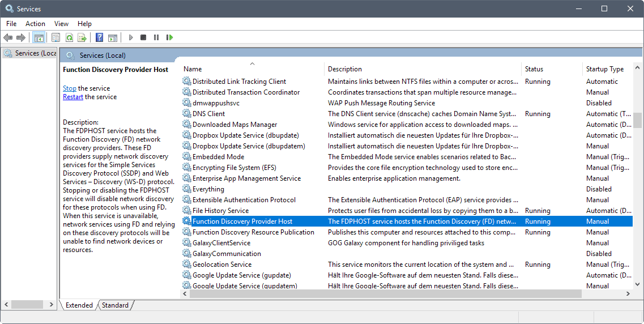
Task: Select Google Update Service (gupdatem) row
Action: pyautogui.click(x=407, y=285)
